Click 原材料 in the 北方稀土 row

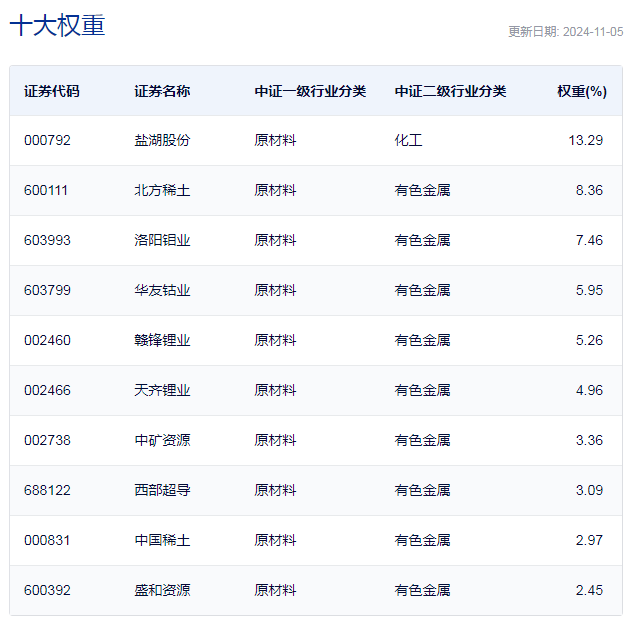[275, 190]
